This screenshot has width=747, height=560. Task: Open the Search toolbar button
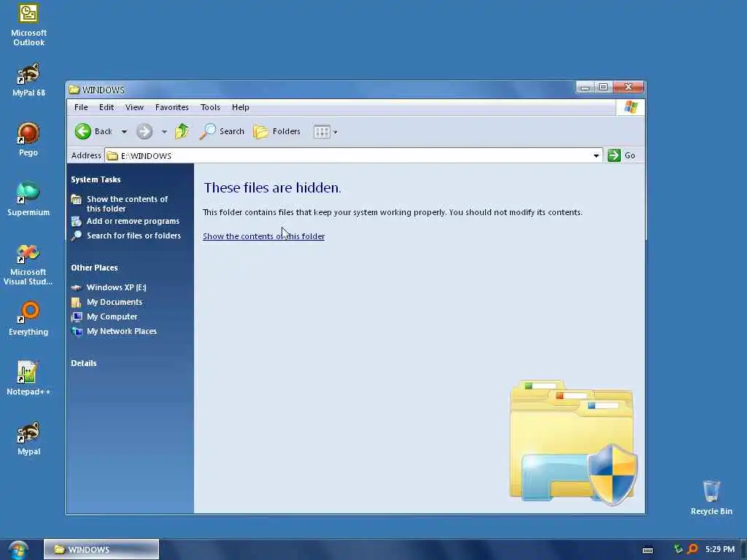222,131
